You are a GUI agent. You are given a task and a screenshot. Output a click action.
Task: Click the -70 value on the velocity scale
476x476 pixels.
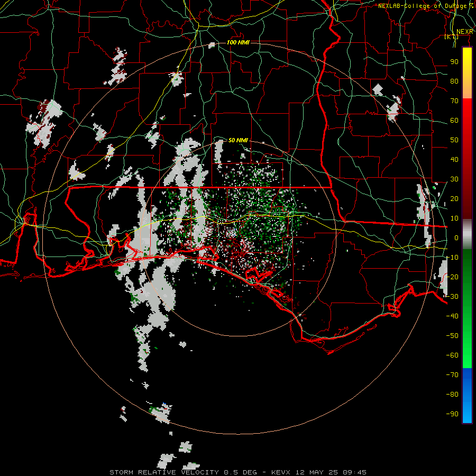[x=452, y=374]
